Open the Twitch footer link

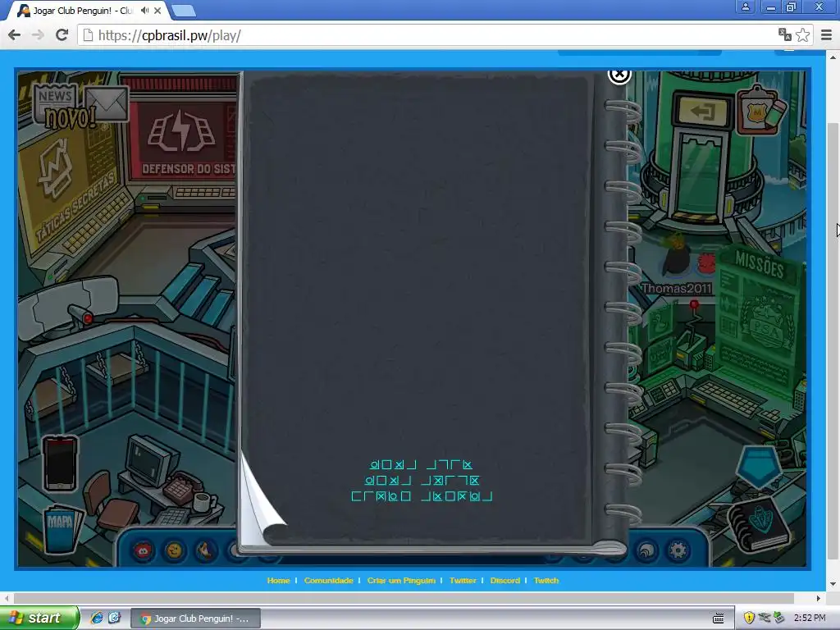(x=546, y=580)
